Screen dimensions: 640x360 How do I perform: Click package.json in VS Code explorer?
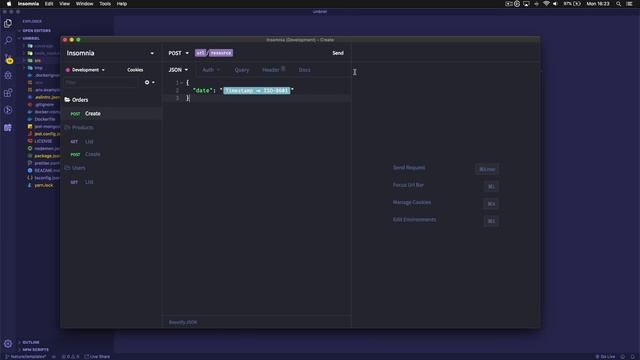(x=47, y=156)
